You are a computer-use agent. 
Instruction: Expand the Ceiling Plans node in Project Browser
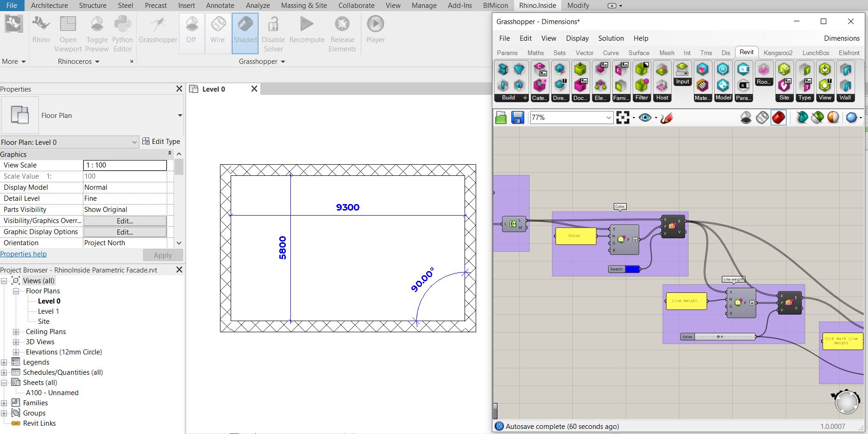coord(16,331)
